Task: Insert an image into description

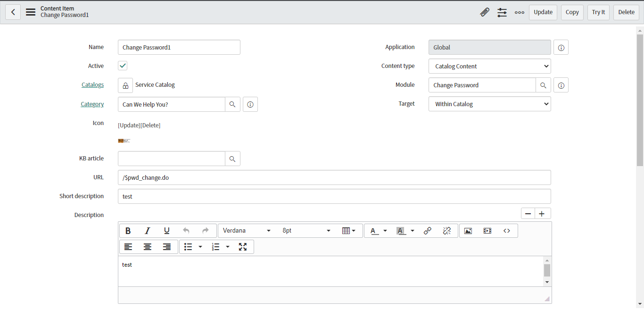Action: point(468,231)
